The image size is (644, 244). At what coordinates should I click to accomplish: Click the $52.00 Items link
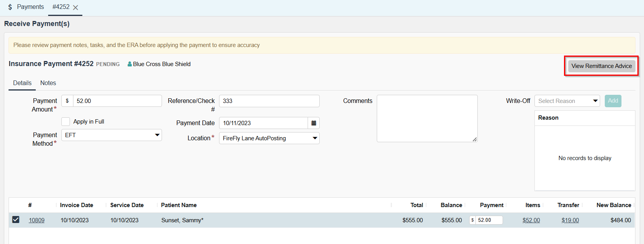531,220
